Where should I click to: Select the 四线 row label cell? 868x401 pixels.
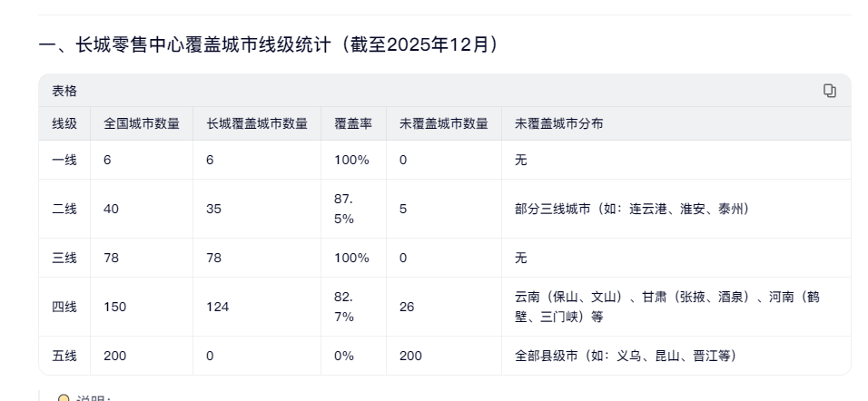(x=64, y=307)
